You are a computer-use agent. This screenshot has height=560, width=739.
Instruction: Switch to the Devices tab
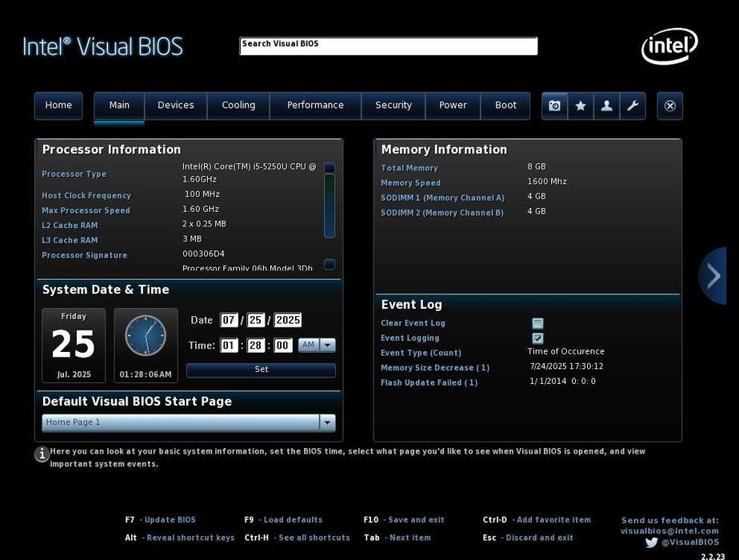pyautogui.click(x=176, y=106)
